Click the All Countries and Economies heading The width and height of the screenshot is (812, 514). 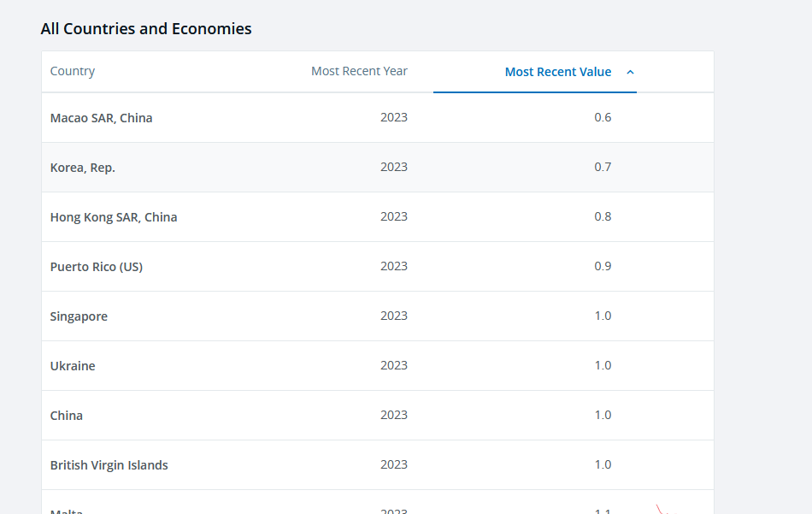click(146, 29)
